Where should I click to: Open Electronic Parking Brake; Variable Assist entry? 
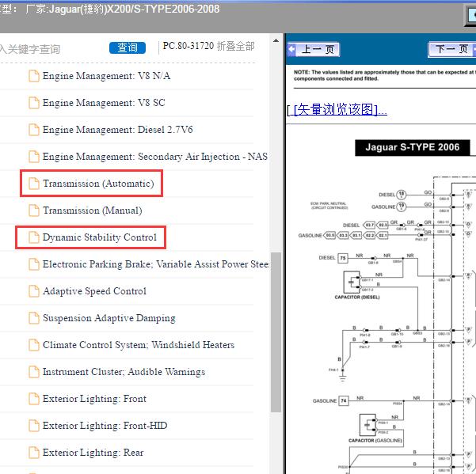click(156, 264)
